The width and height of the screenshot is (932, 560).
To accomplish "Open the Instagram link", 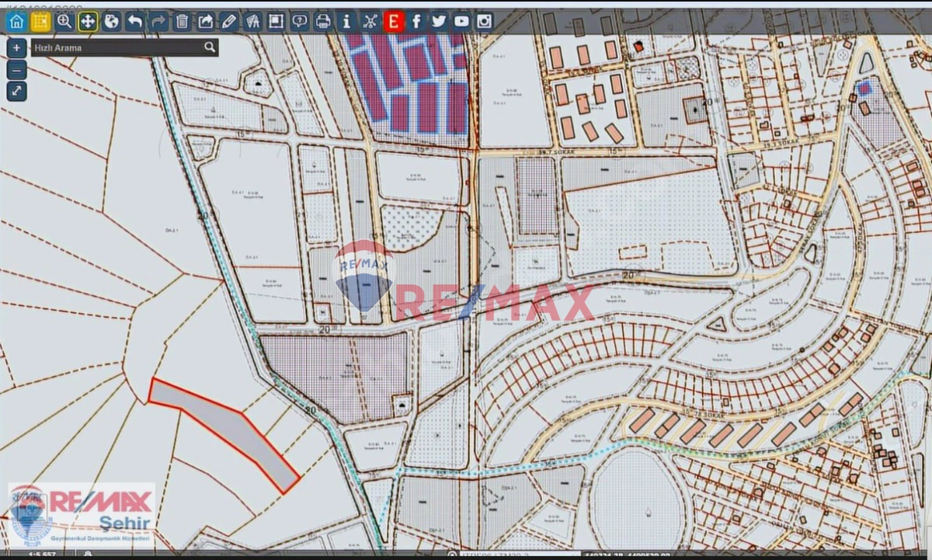I will [x=485, y=22].
